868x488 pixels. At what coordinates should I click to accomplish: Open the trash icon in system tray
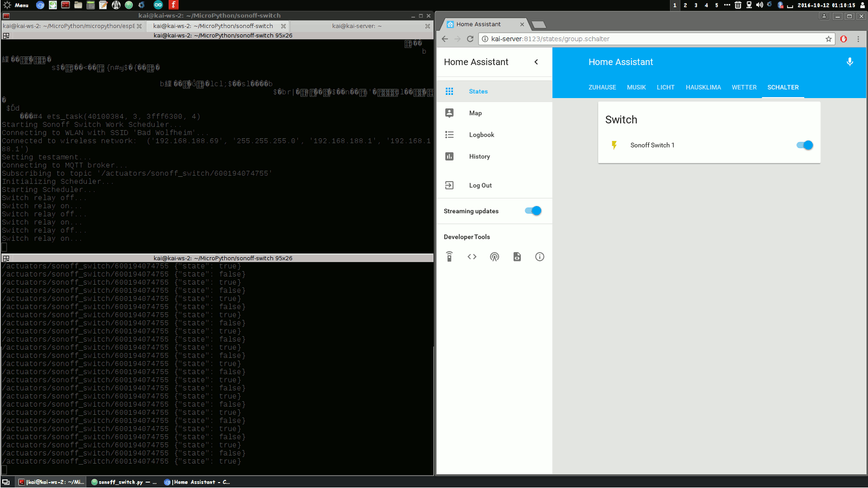(738, 5)
